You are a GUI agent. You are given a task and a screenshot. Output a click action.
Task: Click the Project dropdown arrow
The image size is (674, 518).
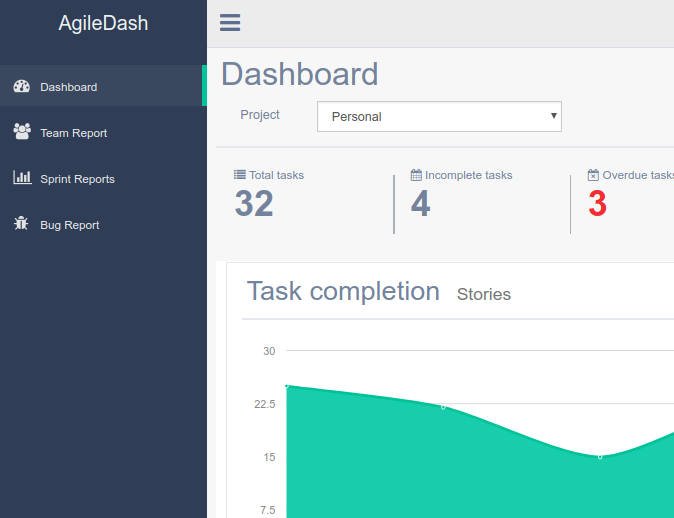(x=554, y=116)
